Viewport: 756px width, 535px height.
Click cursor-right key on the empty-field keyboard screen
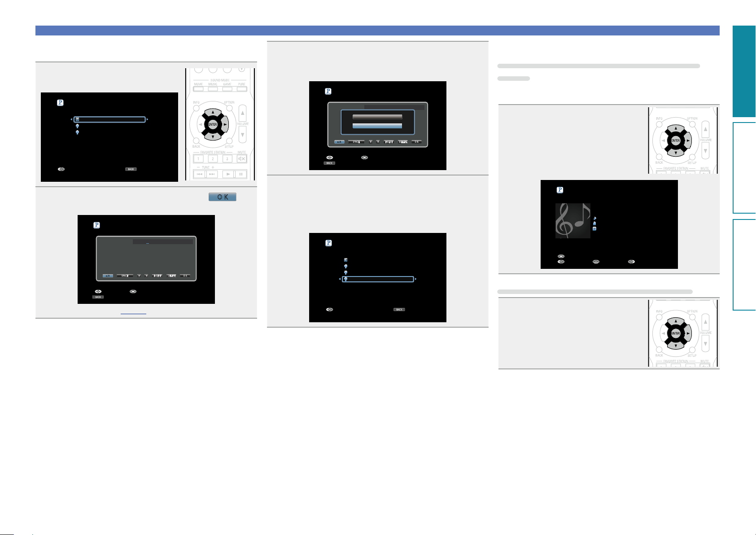click(146, 276)
